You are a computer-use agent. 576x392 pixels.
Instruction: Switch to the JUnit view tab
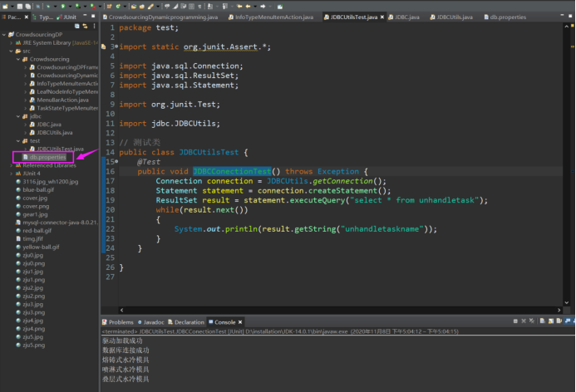pos(70,17)
